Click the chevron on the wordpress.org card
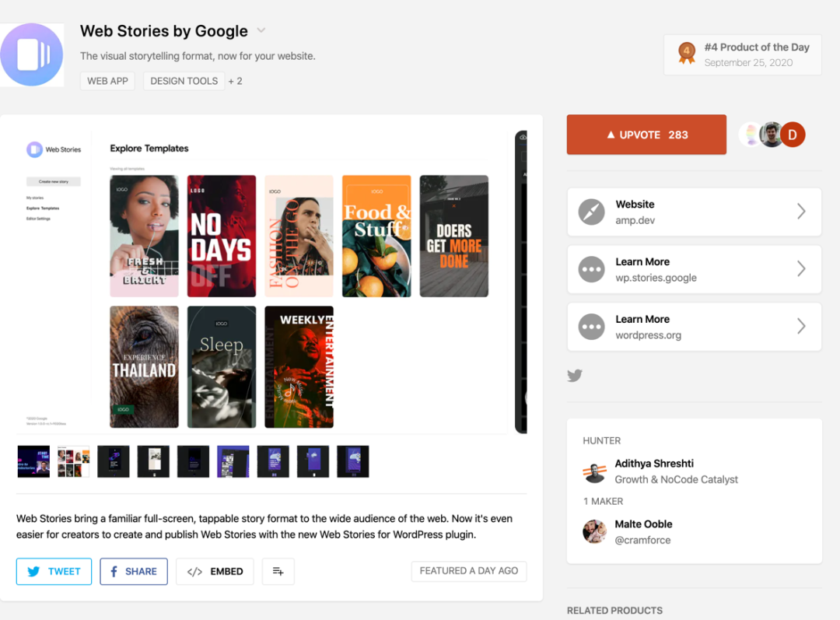 pyautogui.click(x=801, y=326)
